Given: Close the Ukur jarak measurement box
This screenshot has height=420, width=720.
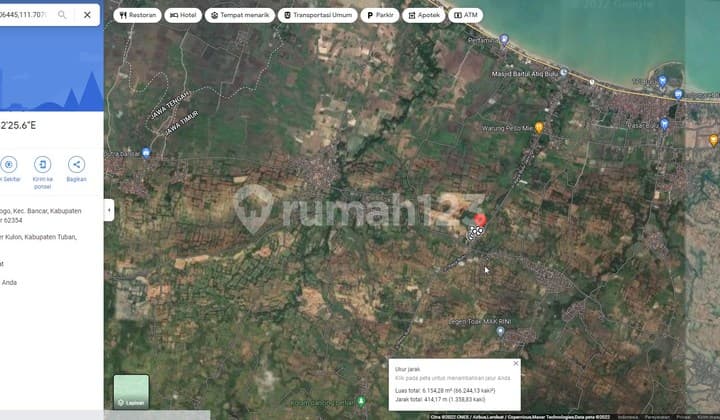Looking at the screenshot, I should pos(516,363).
